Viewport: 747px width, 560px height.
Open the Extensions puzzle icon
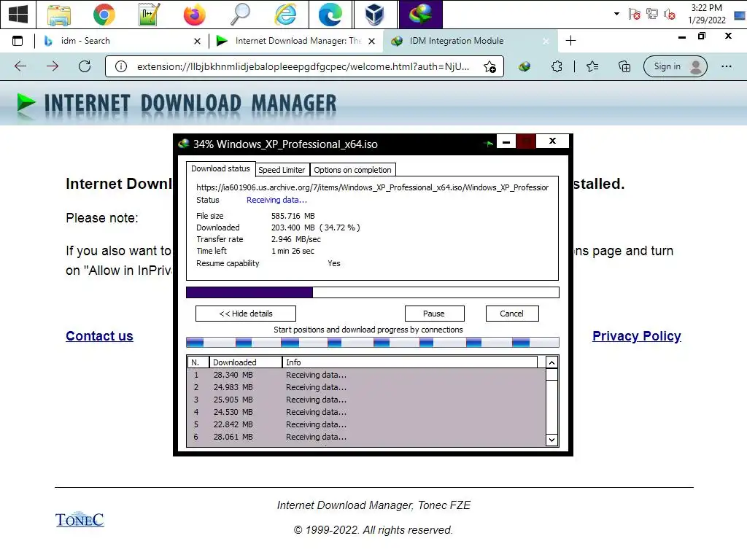pos(557,66)
